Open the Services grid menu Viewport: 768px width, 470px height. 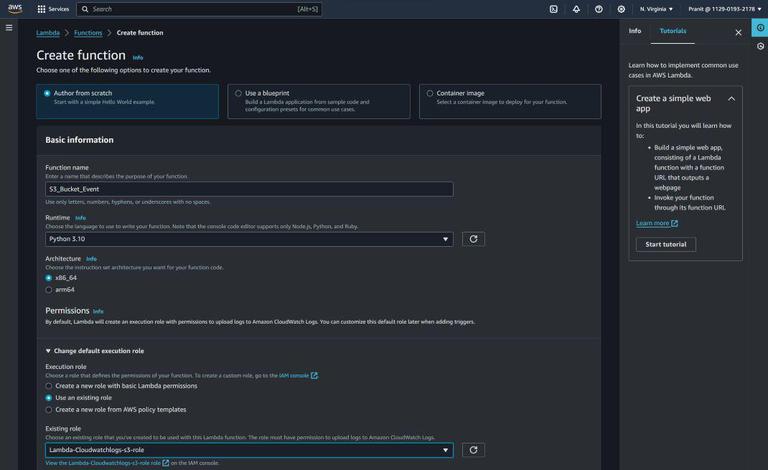(53, 9)
